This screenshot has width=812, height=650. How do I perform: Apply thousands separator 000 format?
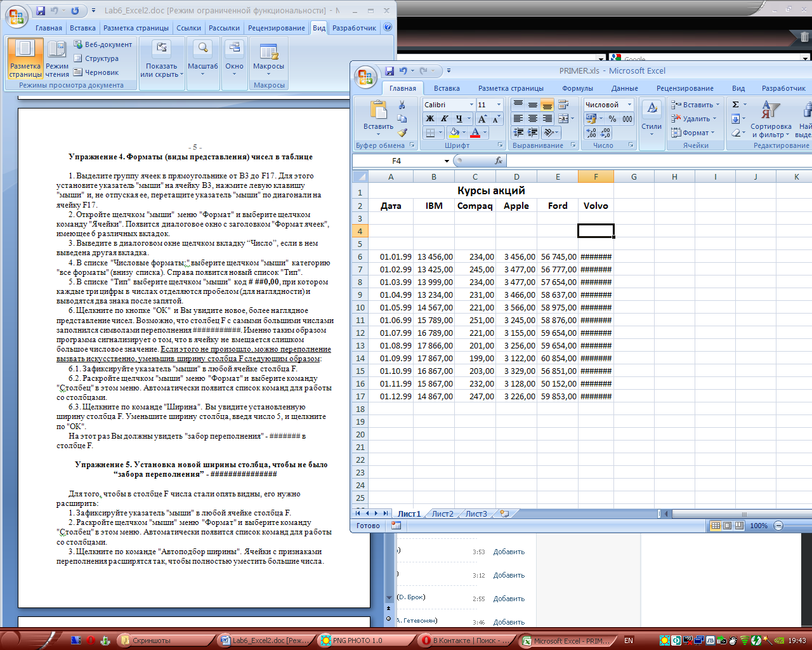pos(627,119)
